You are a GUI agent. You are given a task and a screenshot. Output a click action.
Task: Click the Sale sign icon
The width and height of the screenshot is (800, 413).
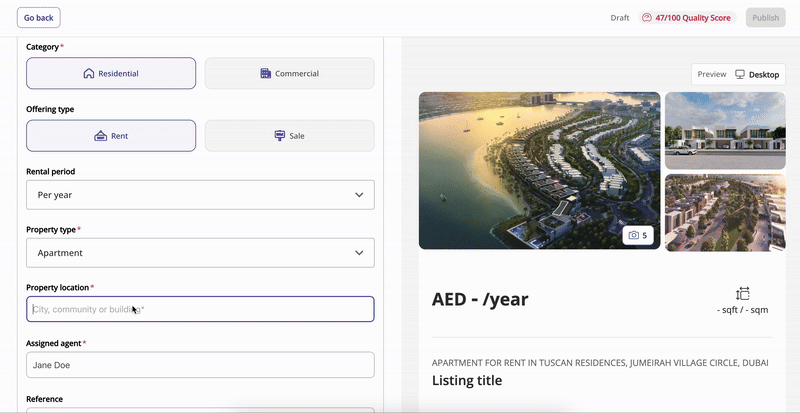point(279,136)
